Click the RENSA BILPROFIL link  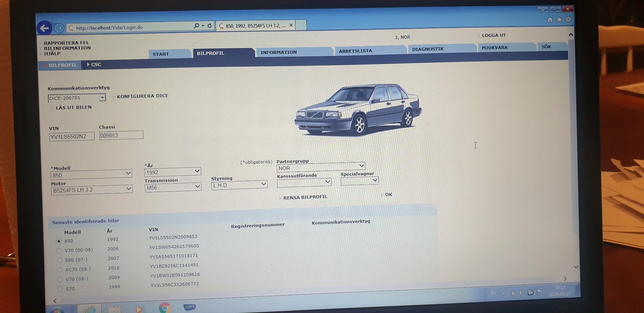[305, 197]
